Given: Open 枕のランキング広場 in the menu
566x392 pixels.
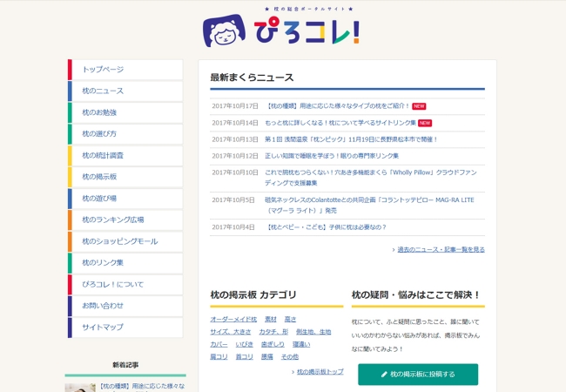Looking at the screenshot, I should pyautogui.click(x=125, y=220).
